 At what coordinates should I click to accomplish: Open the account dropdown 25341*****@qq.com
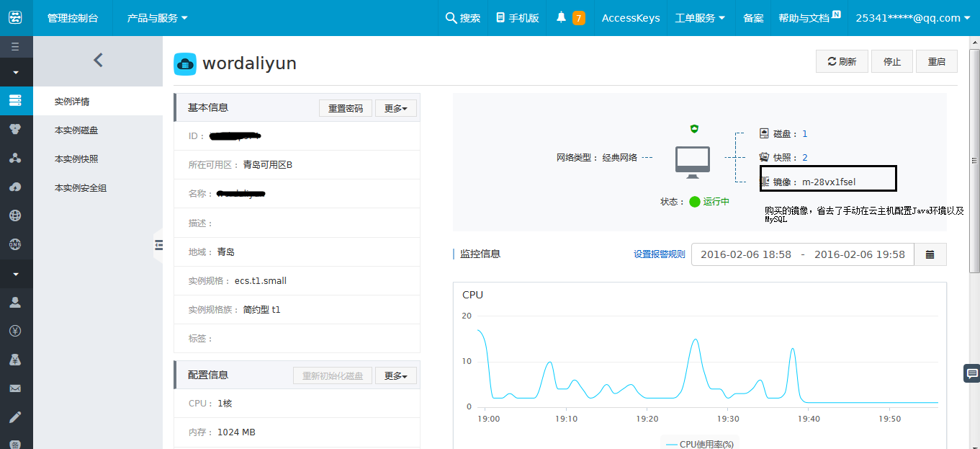click(x=913, y=18)
